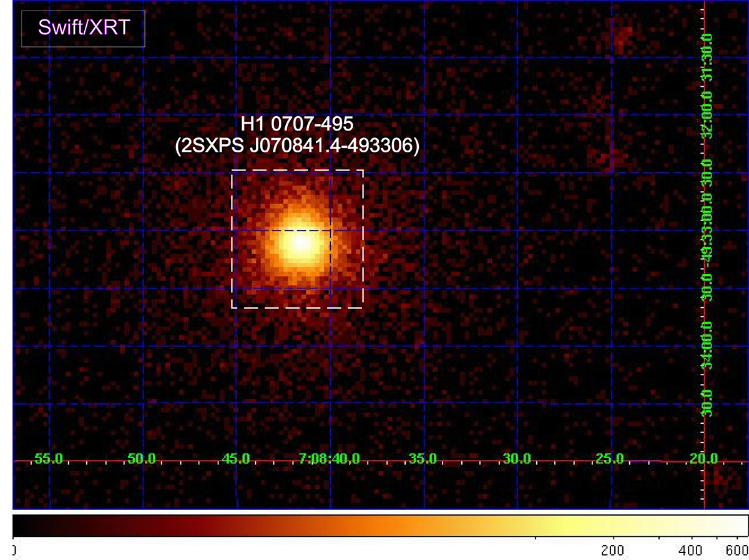Select the 2SXPS J070841.4-493306 catalog label
The width and height of the screenshot is (749, 560).
tap(297, 147)
